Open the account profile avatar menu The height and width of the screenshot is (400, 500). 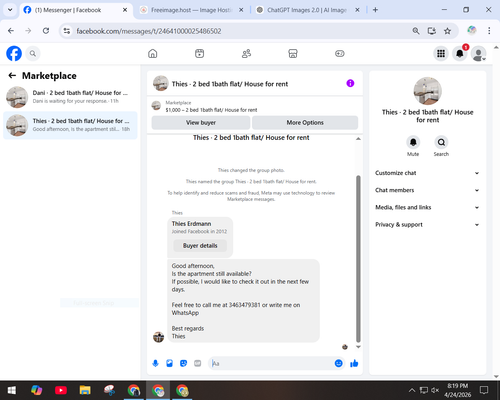coord(478,54)
